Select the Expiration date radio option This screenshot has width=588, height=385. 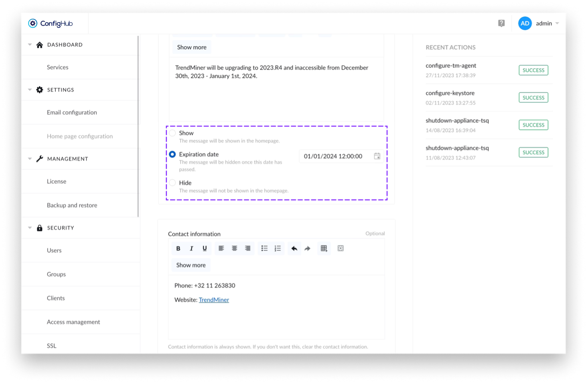(172, 154)
